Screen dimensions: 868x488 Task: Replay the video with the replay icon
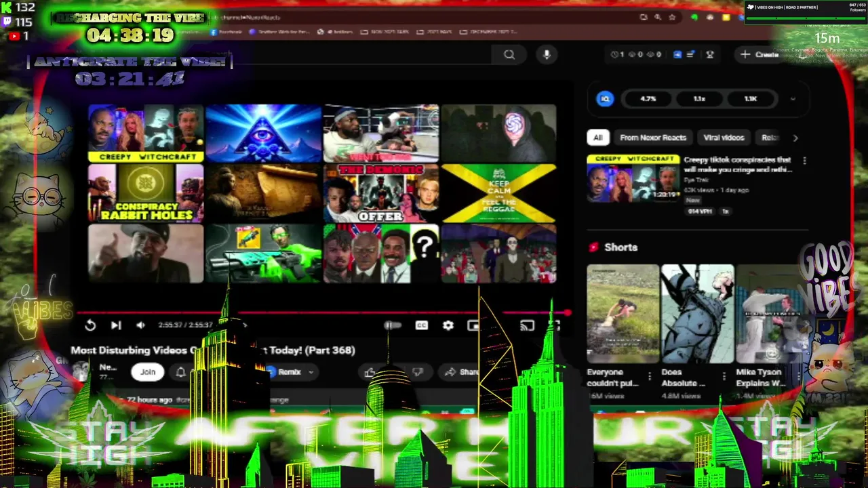(x=90, y=325)
